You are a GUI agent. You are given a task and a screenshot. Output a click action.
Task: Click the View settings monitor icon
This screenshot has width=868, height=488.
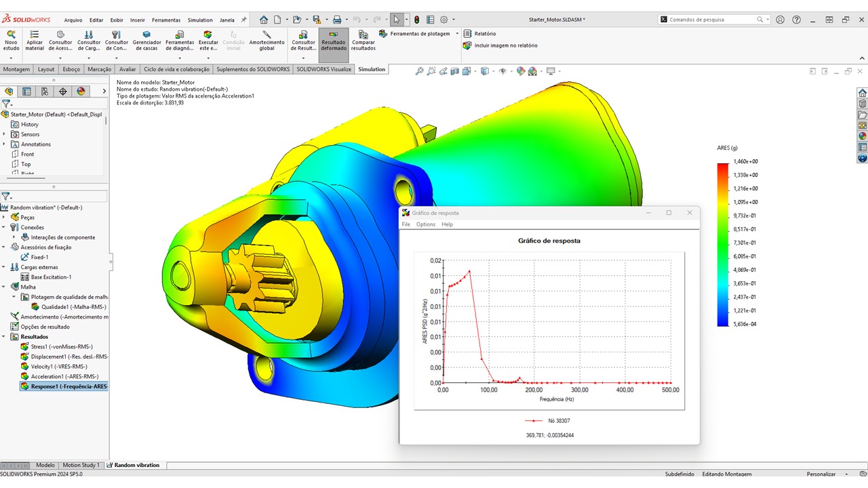click(x=551, y=71)
